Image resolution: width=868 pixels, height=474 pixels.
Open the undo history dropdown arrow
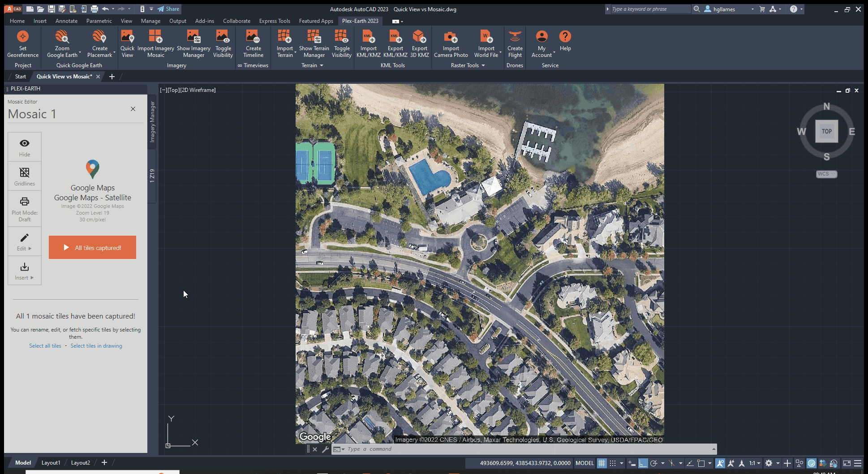113,9
